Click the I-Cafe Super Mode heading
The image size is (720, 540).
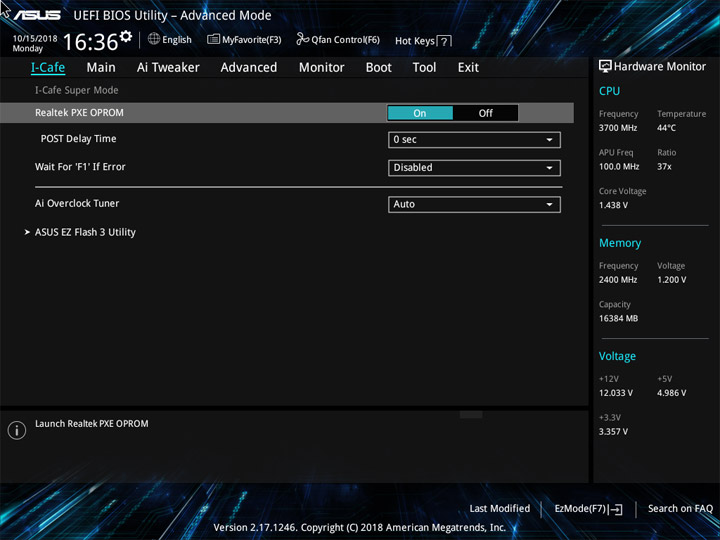click(x=77, y=90)
